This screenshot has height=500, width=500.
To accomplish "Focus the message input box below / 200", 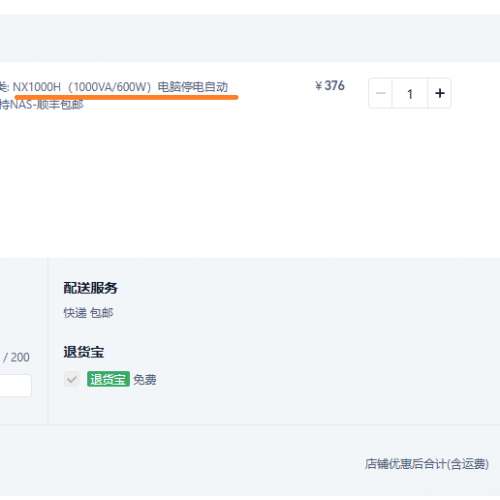I will click(x=16, y=385).
